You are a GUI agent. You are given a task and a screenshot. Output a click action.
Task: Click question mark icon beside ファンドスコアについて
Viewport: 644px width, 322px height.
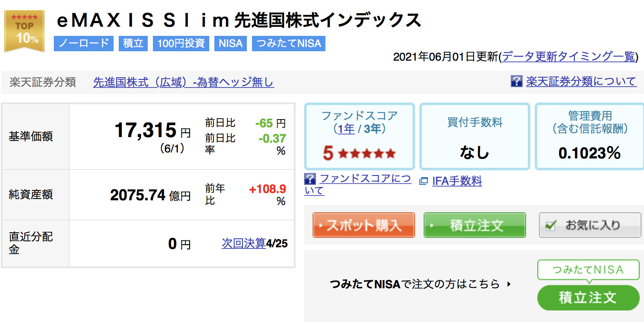(310, 179)
